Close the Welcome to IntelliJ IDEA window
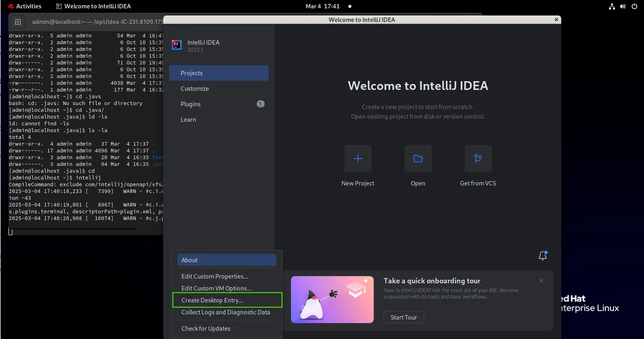This screenshot has height=339, width=644. tap(556, 19)
